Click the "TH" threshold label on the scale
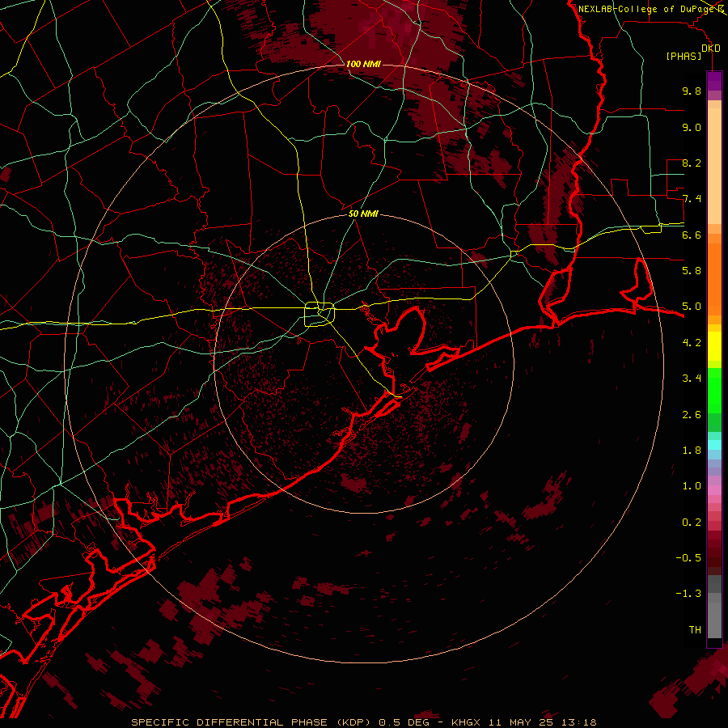The image size is (728, 728). [x=695, y=630]
